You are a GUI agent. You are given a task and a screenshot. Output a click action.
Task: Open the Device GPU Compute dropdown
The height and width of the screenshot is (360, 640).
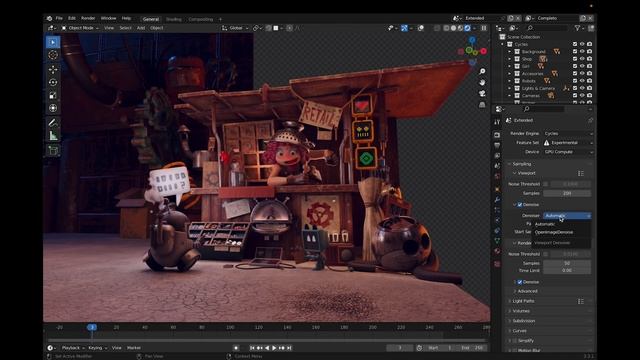point(568,152)
